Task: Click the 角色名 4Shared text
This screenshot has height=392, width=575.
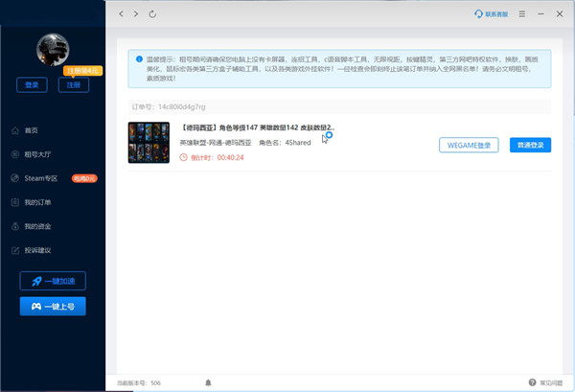Action: tap(285, 143)
